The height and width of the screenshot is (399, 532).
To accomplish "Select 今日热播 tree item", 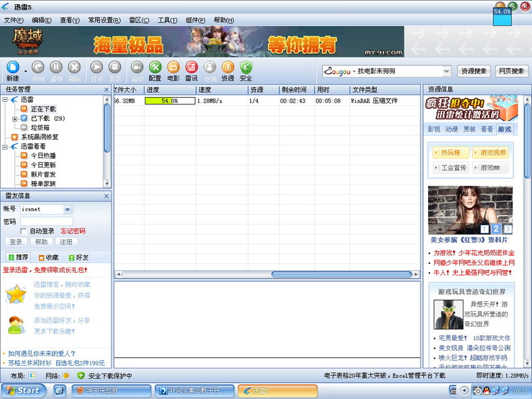I will (x=43, y=156).
